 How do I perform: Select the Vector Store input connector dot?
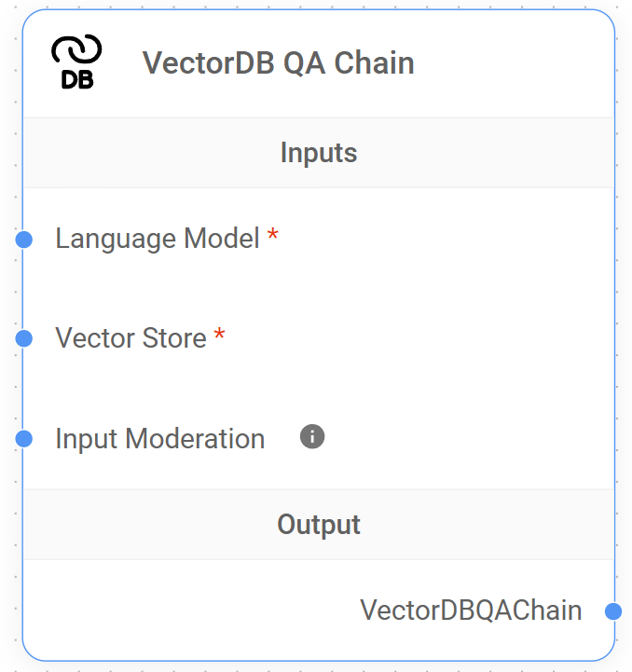point(24,338)
